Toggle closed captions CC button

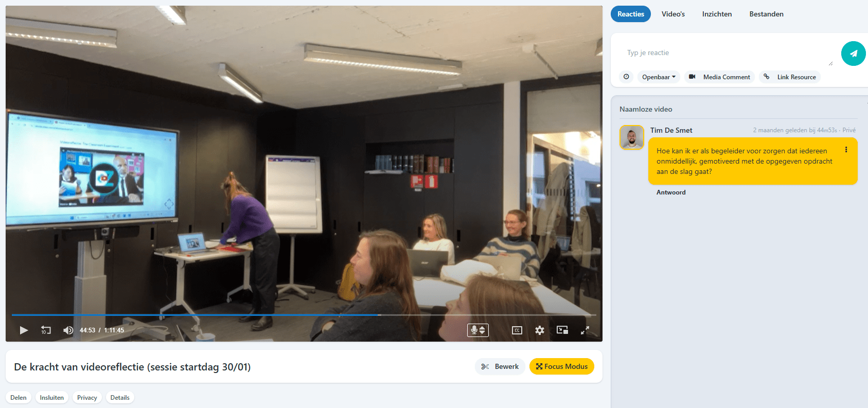coord(517,330)
